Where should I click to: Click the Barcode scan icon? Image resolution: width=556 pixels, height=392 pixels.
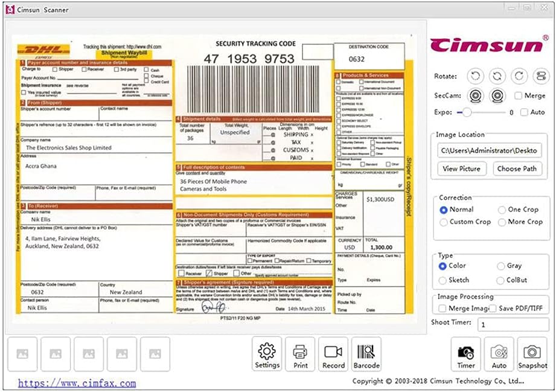[x=366, y=355]
